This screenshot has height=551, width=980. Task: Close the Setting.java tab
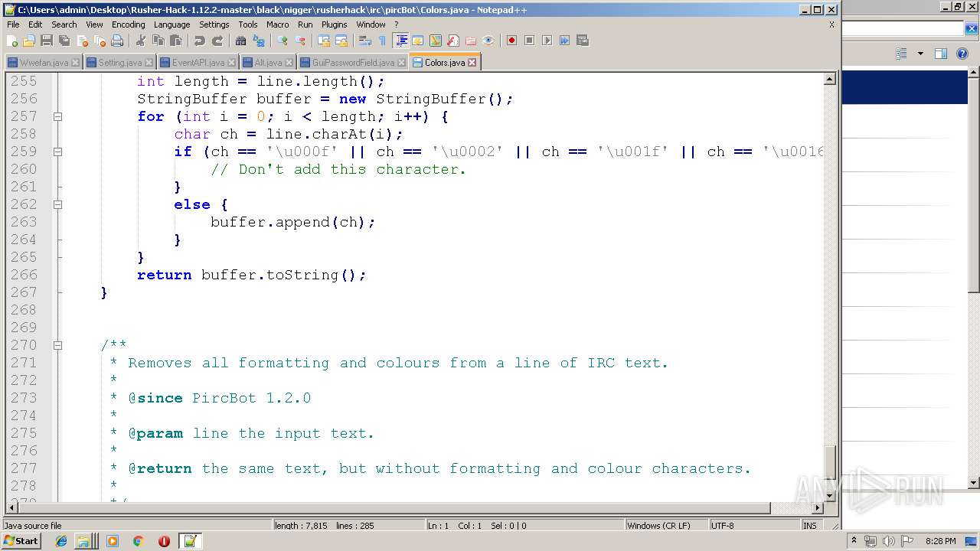[x=149, y=62]
